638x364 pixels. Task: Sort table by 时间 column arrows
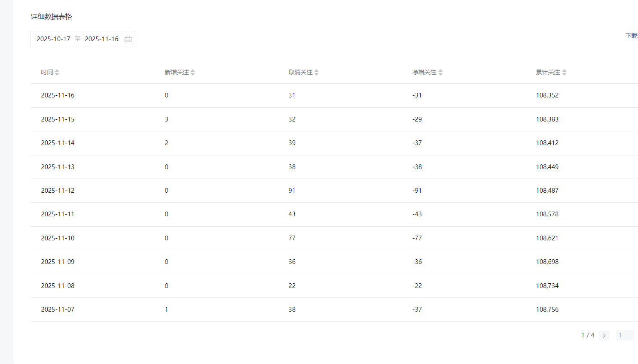57,73
